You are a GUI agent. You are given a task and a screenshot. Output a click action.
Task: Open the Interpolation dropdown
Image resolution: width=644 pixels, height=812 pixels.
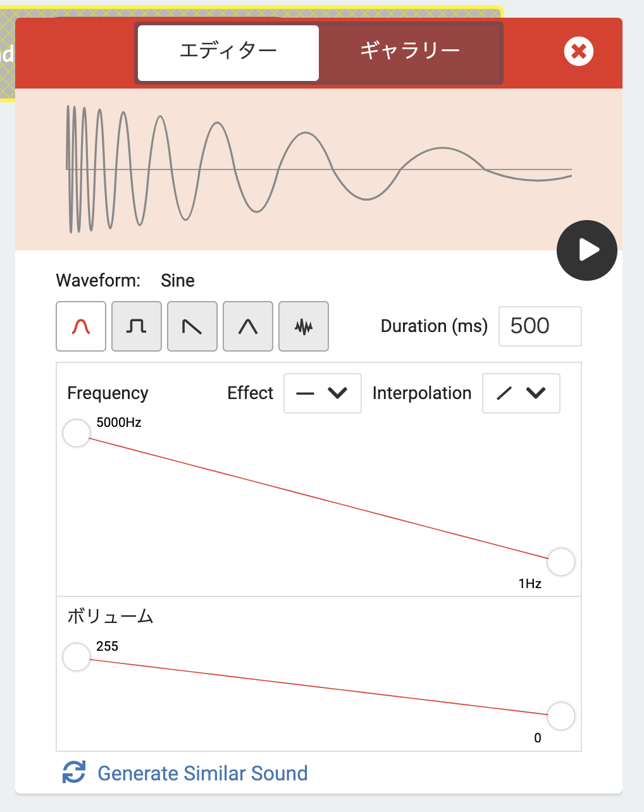(x=521, y=393)
